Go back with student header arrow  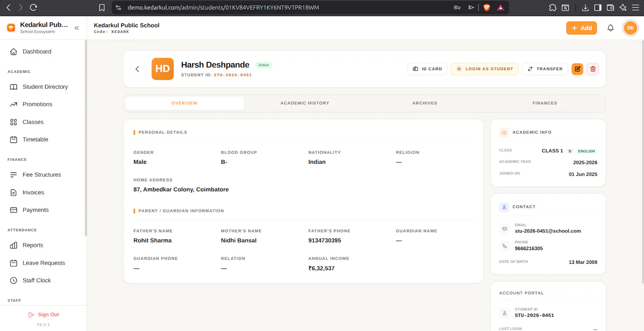pos(137,69)
